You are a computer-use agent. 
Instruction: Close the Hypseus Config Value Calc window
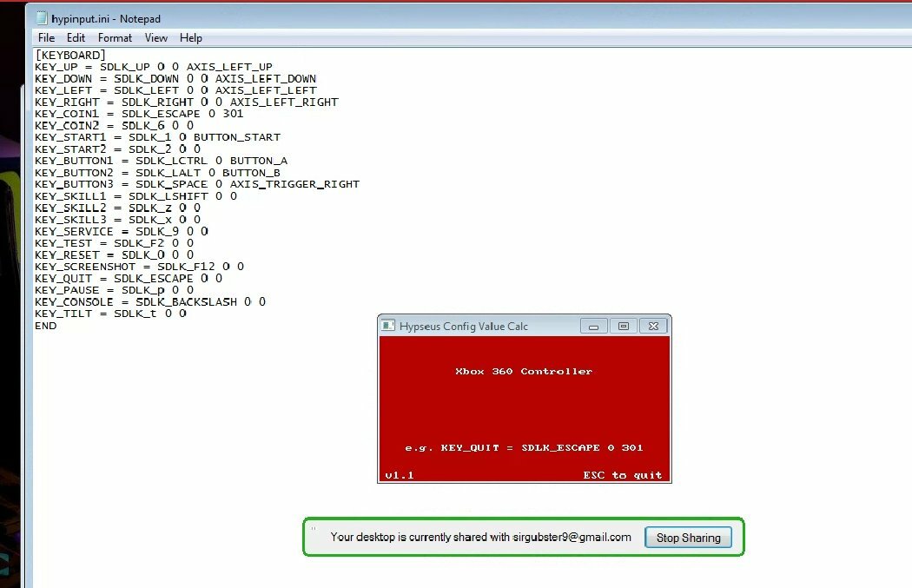[x=654, y=327]
